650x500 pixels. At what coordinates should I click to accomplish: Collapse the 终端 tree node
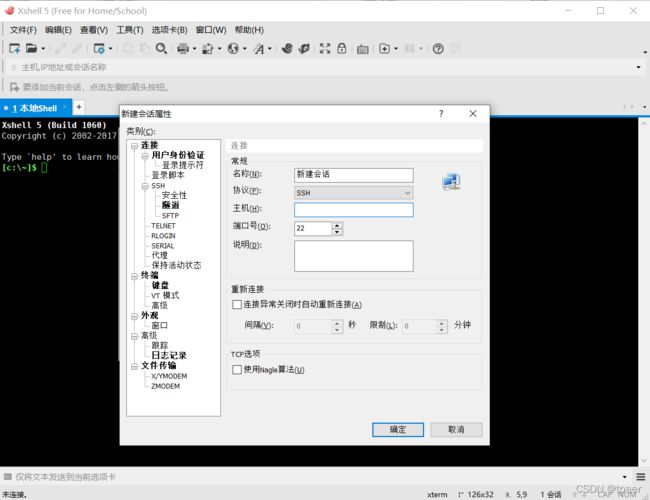tap(134, 276)
